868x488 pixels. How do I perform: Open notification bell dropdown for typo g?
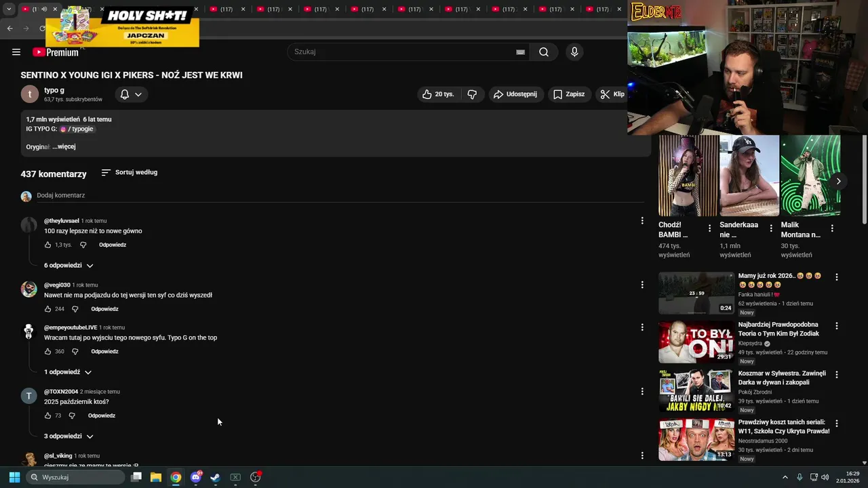131,94
